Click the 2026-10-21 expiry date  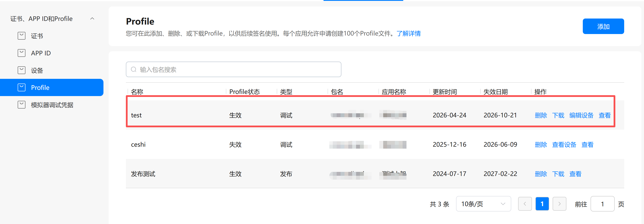click(x=500, y=115)
